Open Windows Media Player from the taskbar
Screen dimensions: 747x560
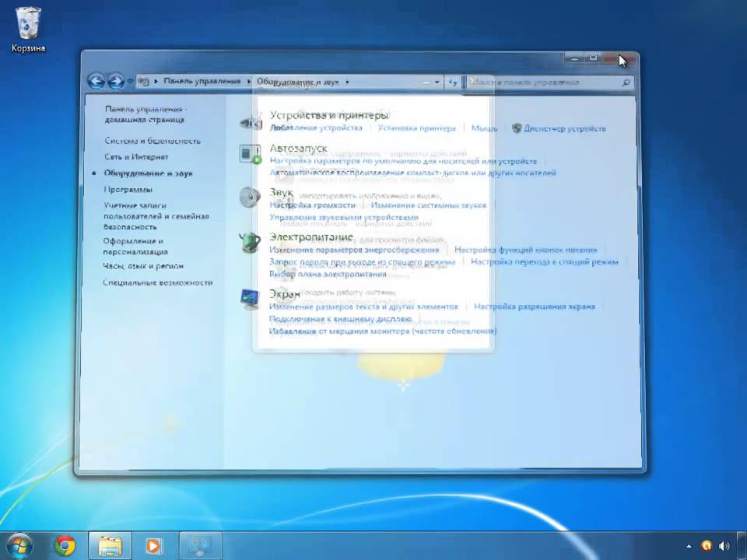point(153,546)
